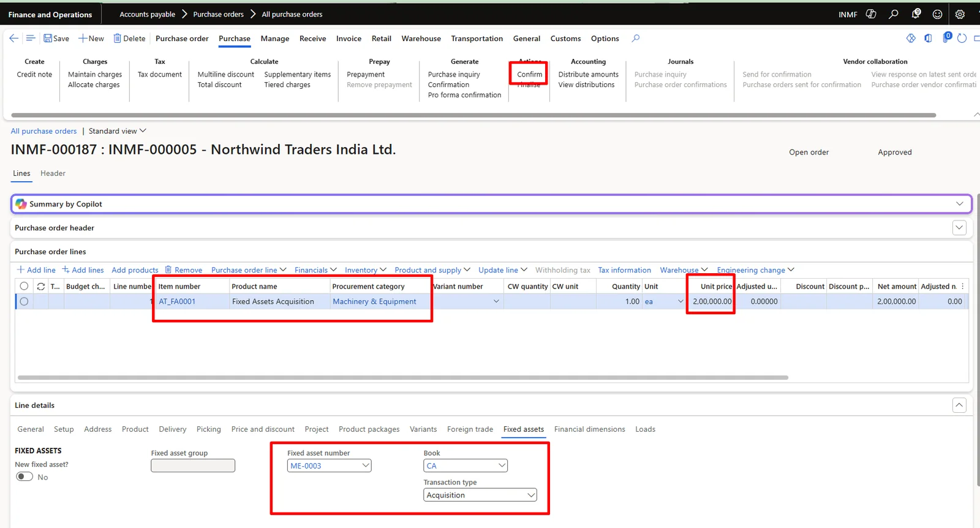
Task: Click the purchase lines grid horizontal scrollbar
Action: coord(403,378)
